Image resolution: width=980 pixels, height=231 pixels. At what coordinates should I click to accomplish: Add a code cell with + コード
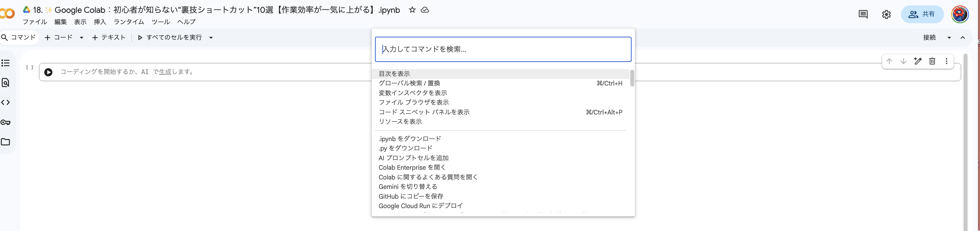click(x=59, y=37)
